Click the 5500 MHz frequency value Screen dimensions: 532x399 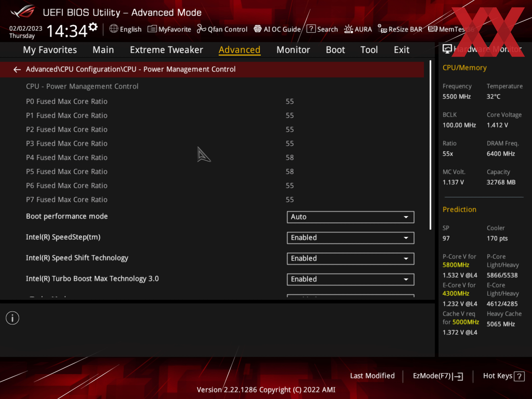click(x=457, y=97)
